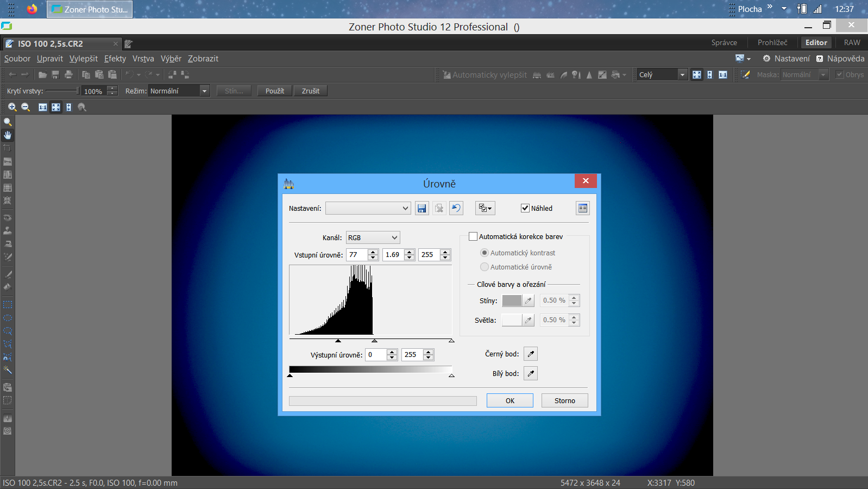Click the OK button
The height and width of the screenshot is (489, 868).
510,400
